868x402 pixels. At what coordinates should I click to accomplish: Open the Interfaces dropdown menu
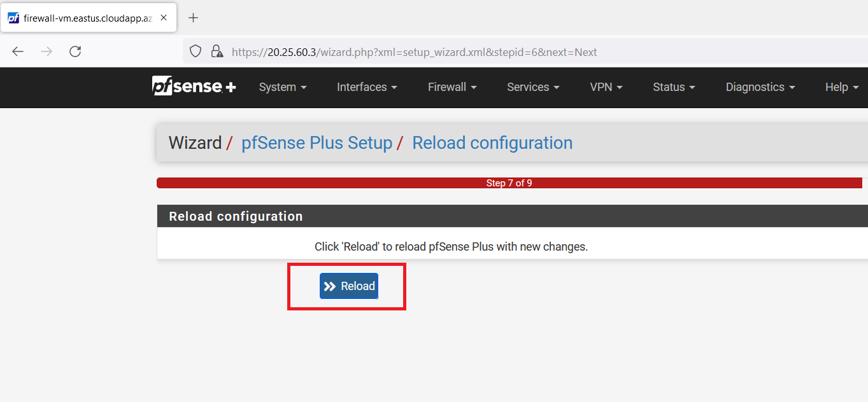pos(367,87)
